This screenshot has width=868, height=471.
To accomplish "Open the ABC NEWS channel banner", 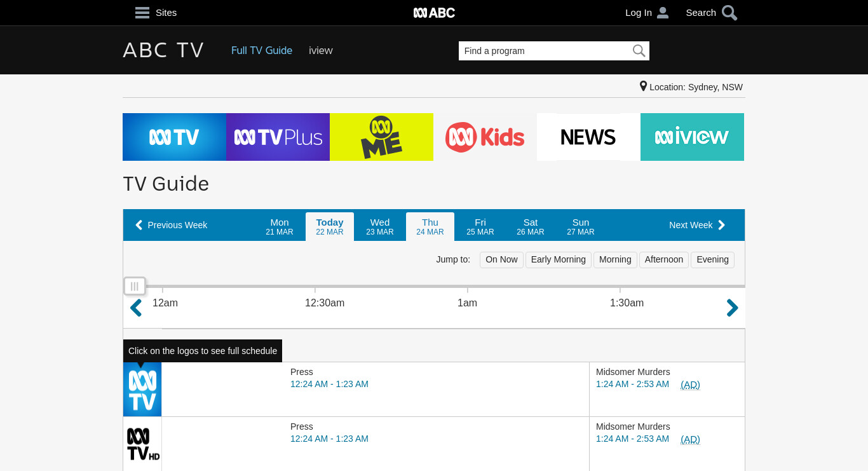I will 588,137.
